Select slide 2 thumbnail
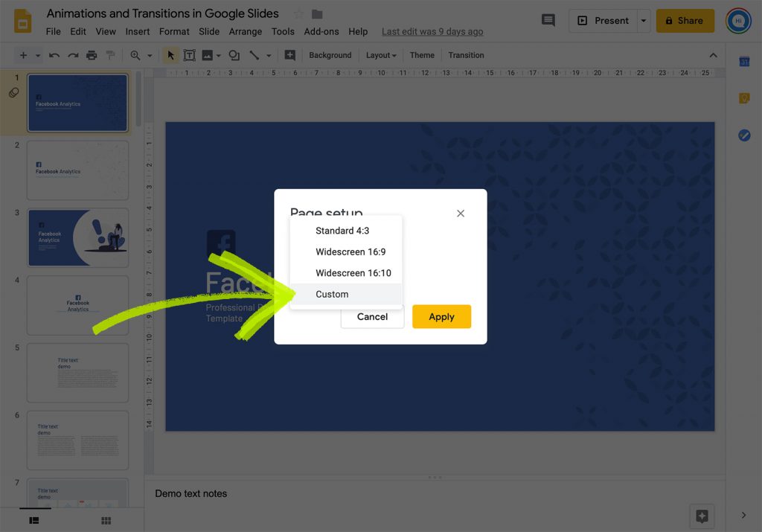This screenshot has height=532, width=762. pyautogui.click(x=77, y=170)
